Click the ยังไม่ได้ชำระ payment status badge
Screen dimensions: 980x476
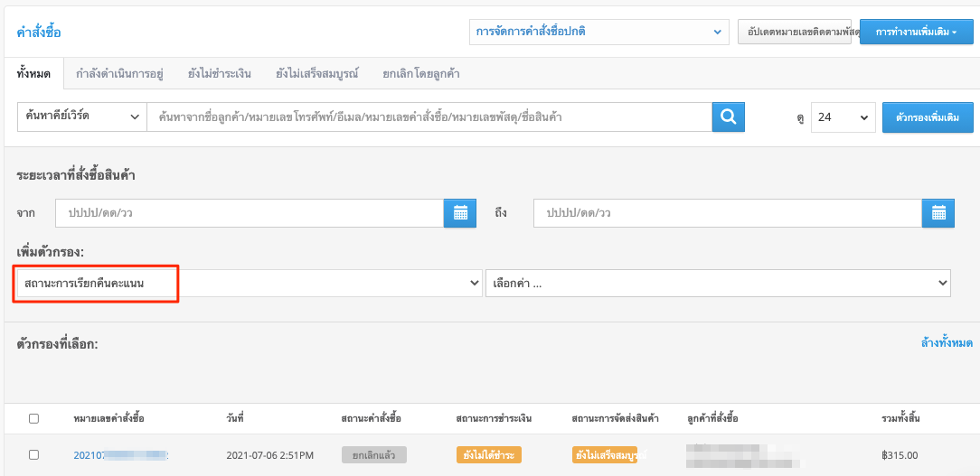point(489,454)
